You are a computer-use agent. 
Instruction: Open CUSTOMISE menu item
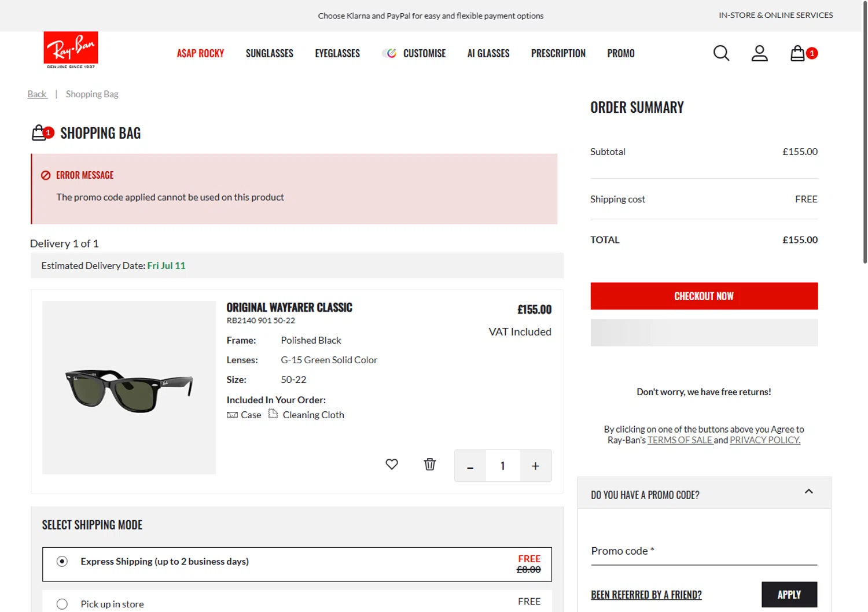pos(424,53)
